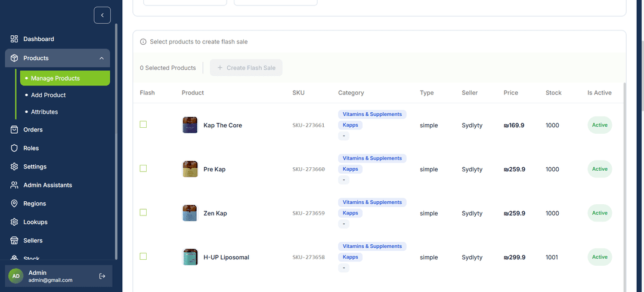
Task: Click Vitamins & Supplements tag on Kap The Core
Action: coord(372,114)
